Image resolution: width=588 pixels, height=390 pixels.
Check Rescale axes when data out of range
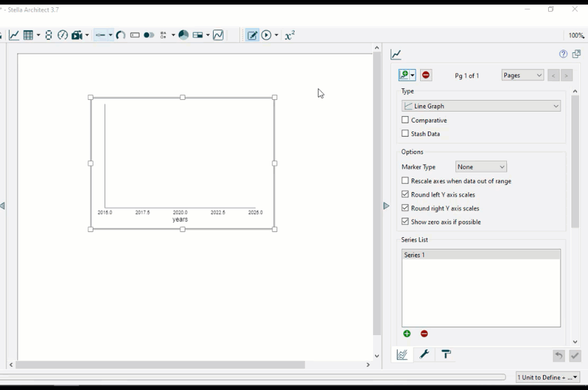click(x=405, y=181)
